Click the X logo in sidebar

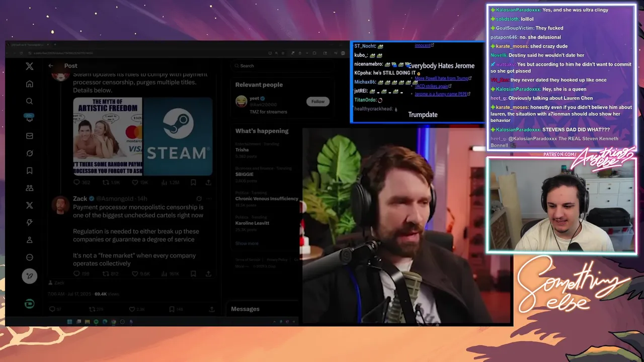pyautogui.click(x=29, y=66)
